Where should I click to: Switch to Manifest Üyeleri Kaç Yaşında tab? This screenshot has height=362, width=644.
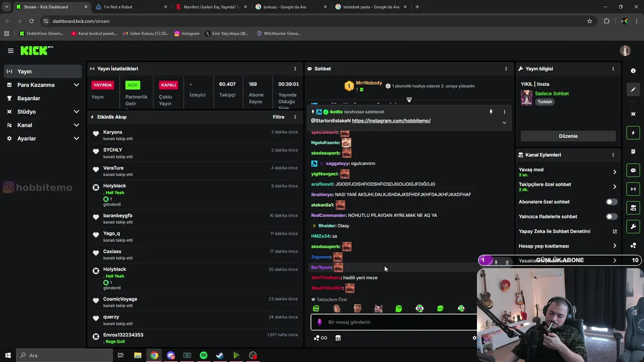pos(212,7)
